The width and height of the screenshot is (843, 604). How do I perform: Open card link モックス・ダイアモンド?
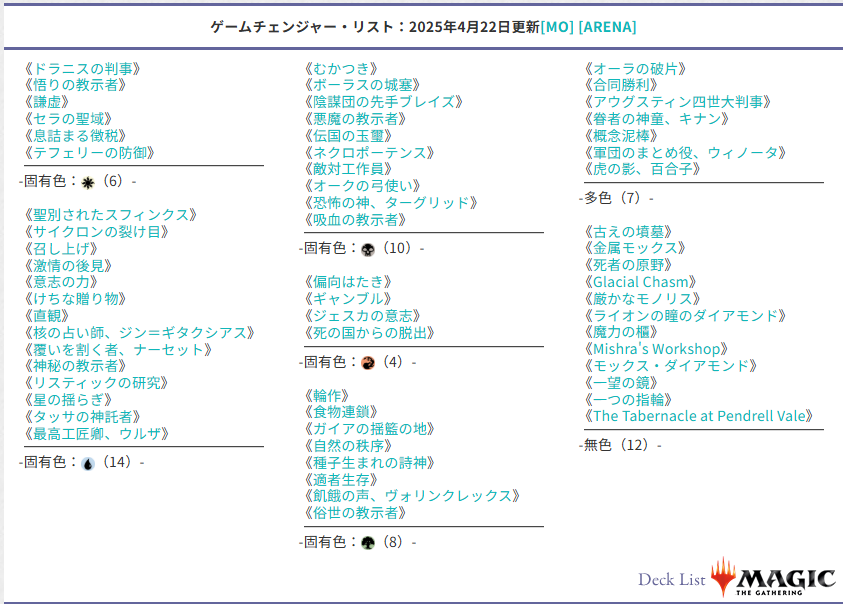671,366
